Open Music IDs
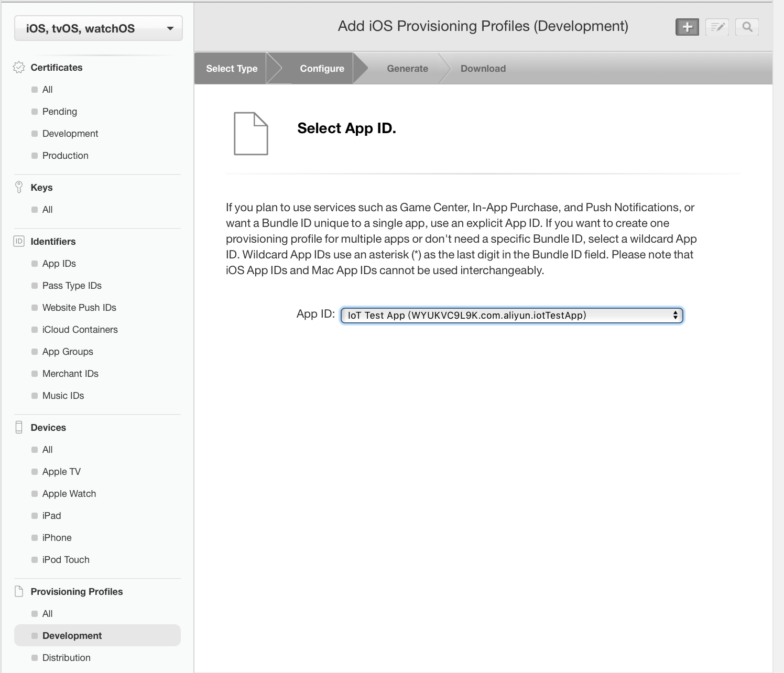The height and width of the screenshot is (673, 784). [63, 396]
